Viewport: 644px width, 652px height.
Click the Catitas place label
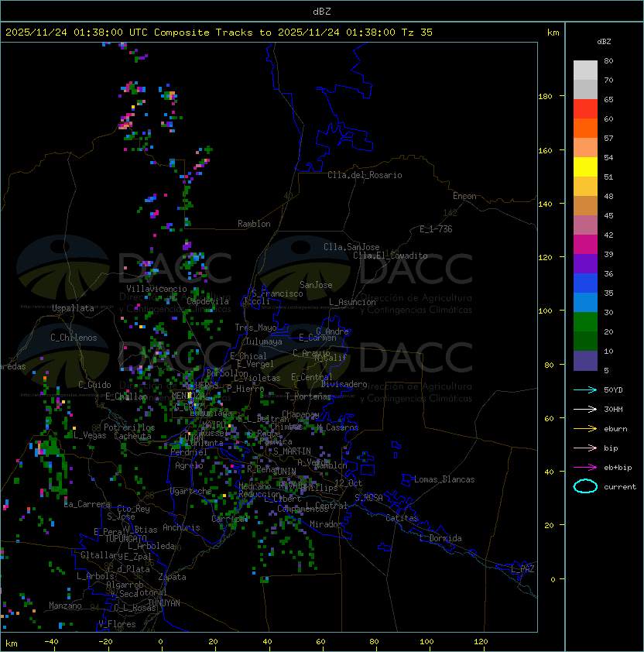point(402,518)
